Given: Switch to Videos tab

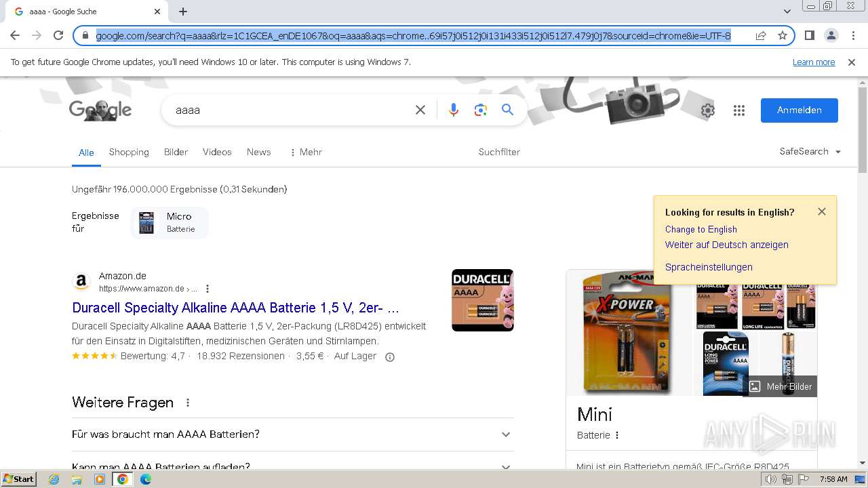Looking at the screenshot, I should [217, 152].
